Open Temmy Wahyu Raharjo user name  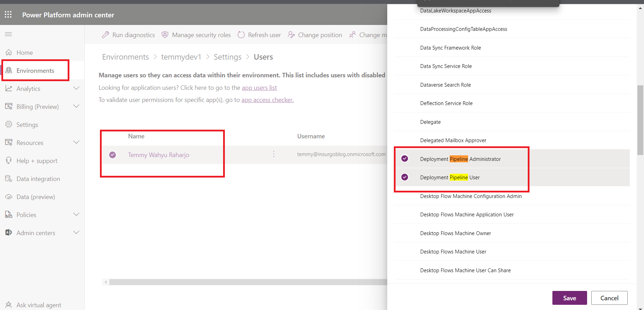coord(159,155)
